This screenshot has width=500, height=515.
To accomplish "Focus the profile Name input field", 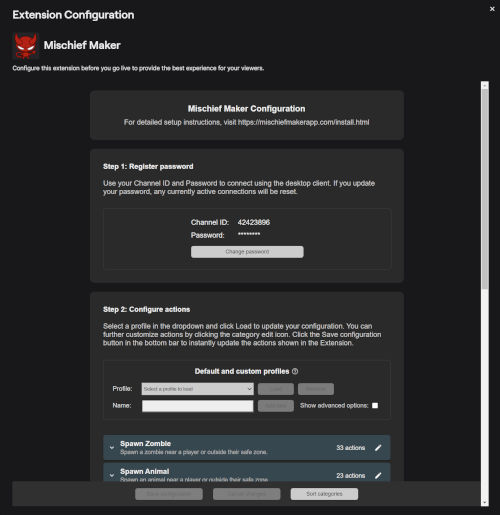I will pos(197,406).
